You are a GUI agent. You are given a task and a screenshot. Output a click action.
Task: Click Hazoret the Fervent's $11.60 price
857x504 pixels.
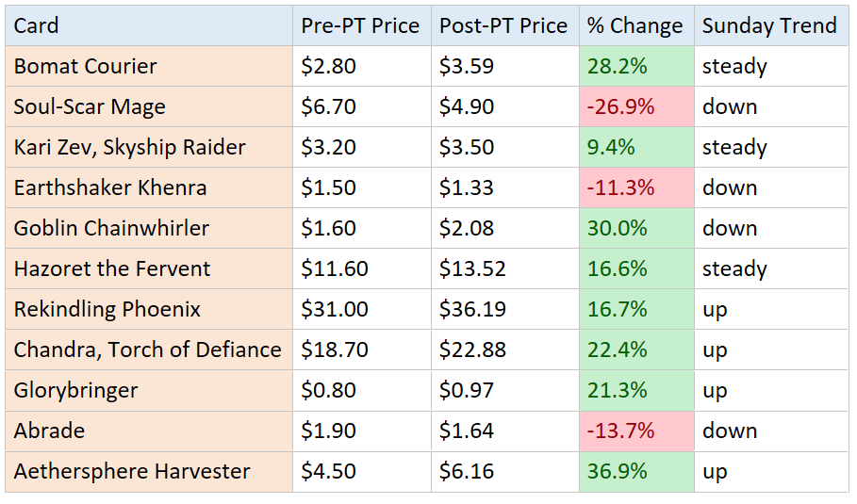[361, 269]
